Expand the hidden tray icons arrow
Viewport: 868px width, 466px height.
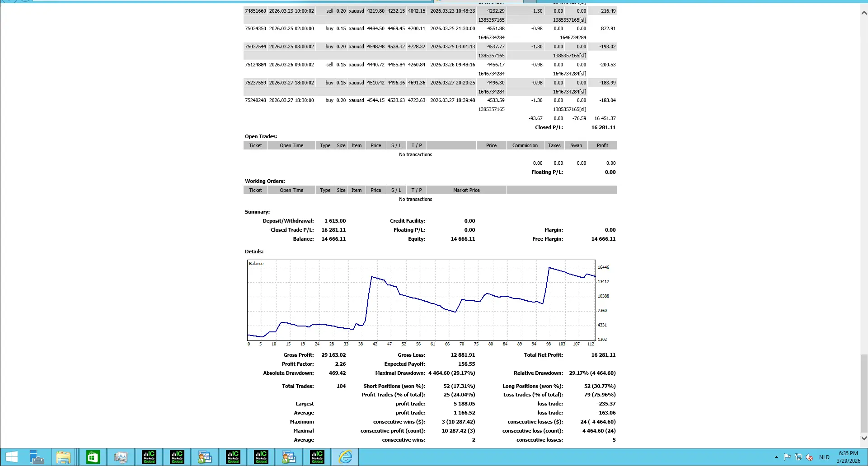click(x=776, y=457)
